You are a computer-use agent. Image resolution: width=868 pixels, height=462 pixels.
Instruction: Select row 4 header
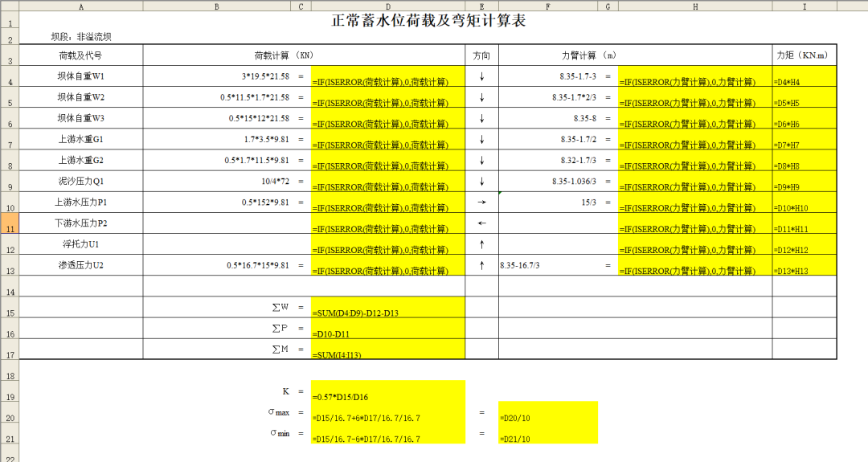coord(10,76)
